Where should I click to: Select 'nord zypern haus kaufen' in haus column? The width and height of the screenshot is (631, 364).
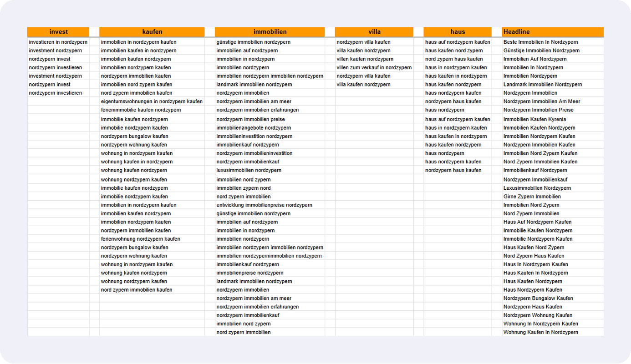point(454,59)
